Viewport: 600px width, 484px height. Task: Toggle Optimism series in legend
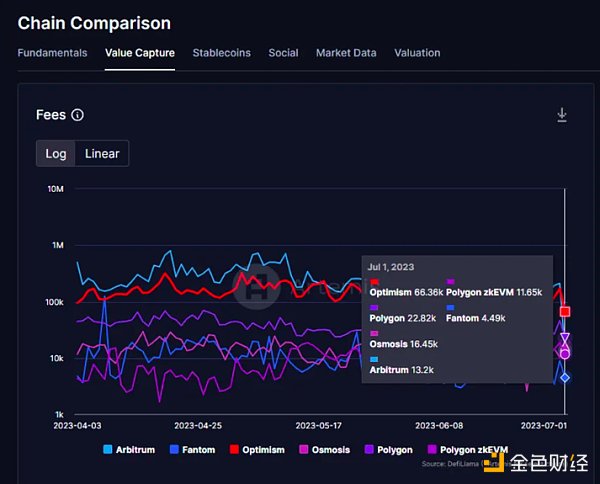(257, 450)
